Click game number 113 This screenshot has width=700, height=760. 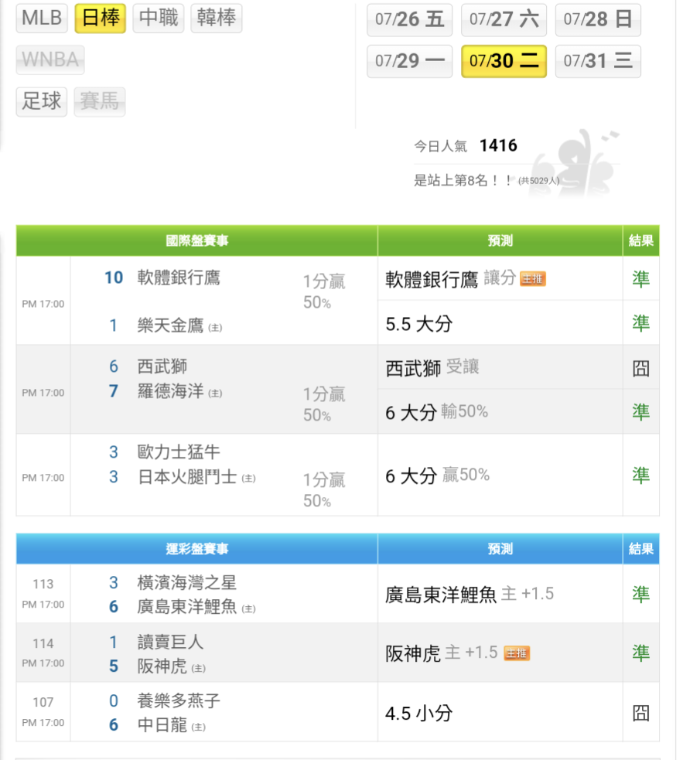(x=43, y=584)
